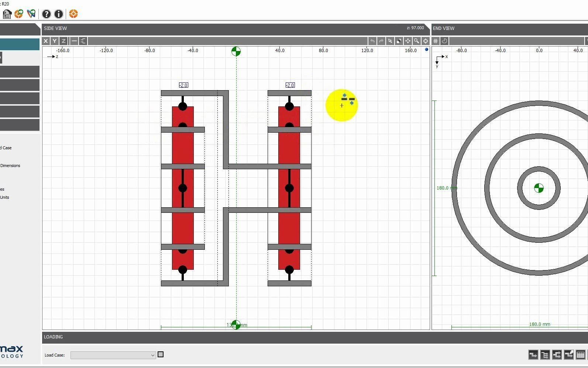
Task: Click the 180.0 mm vertical dimension label
Action: [446, 188]
